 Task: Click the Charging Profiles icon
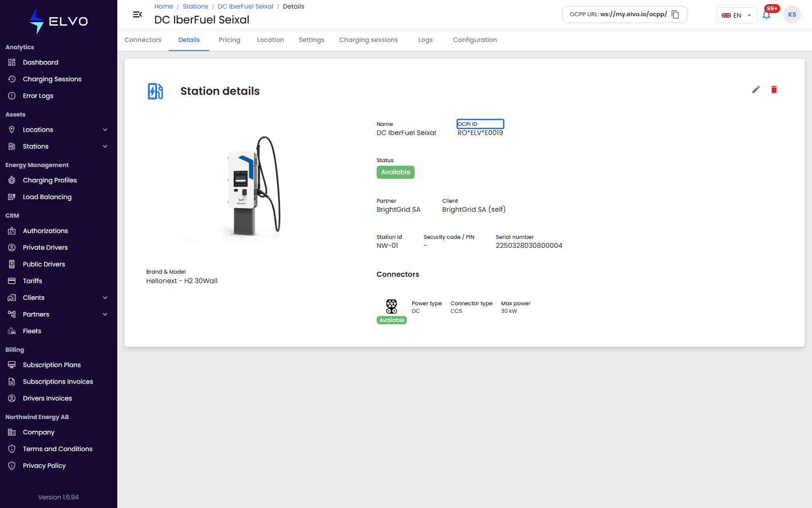point(12,180)
